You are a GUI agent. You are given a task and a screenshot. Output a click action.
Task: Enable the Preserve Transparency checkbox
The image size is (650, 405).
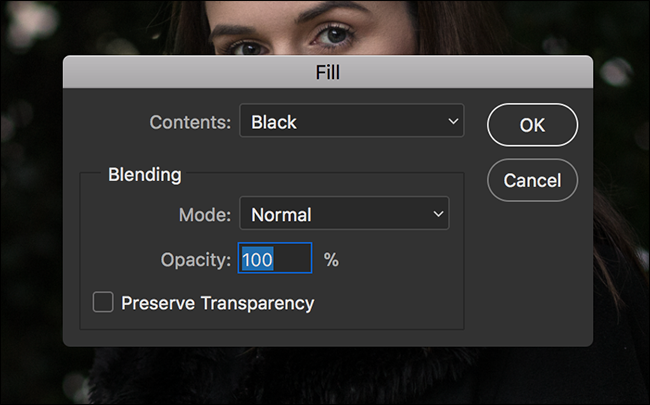pos(103,302)
